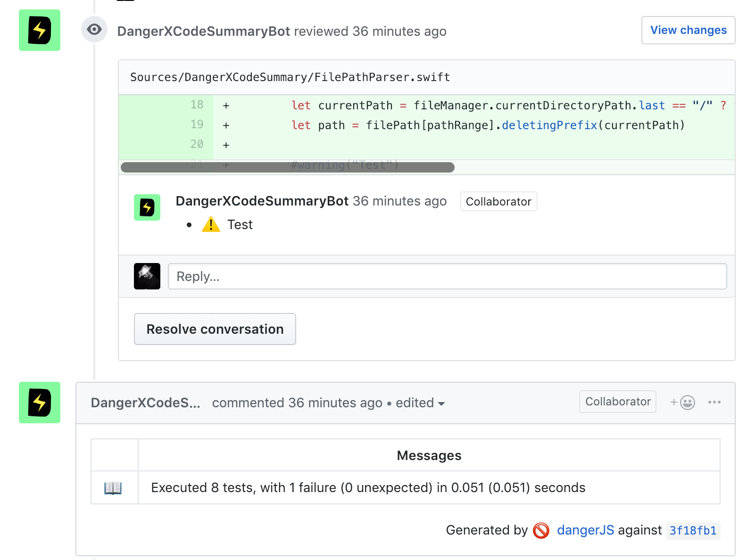The image size is (747, 560).
Task: Click the dangerJS no-entry logo icon
Action: coord(541,530)
